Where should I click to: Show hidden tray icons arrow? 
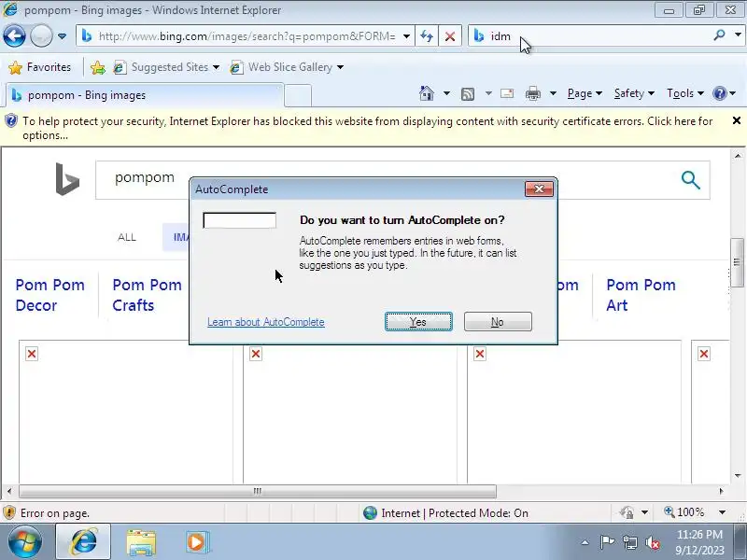click(x=585, y=542)
